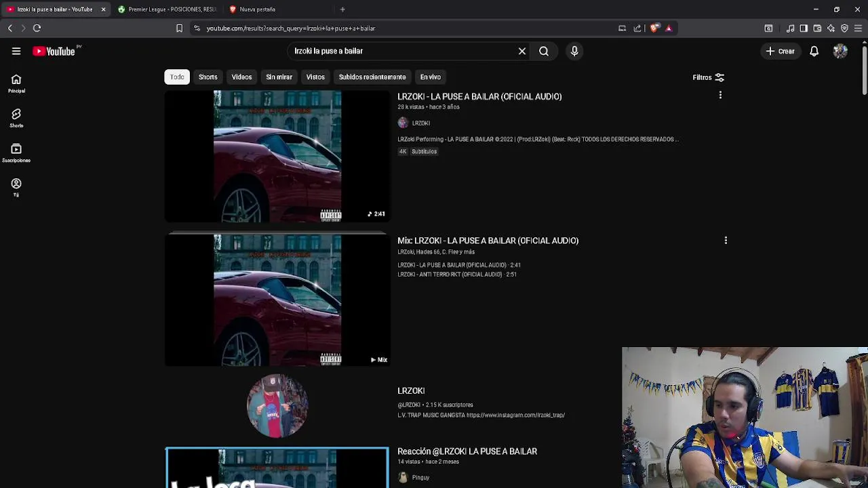The width and height of the screenshot is (868, 488).
Task: Open the browser main menu hamburger
Action: [858, 28]
